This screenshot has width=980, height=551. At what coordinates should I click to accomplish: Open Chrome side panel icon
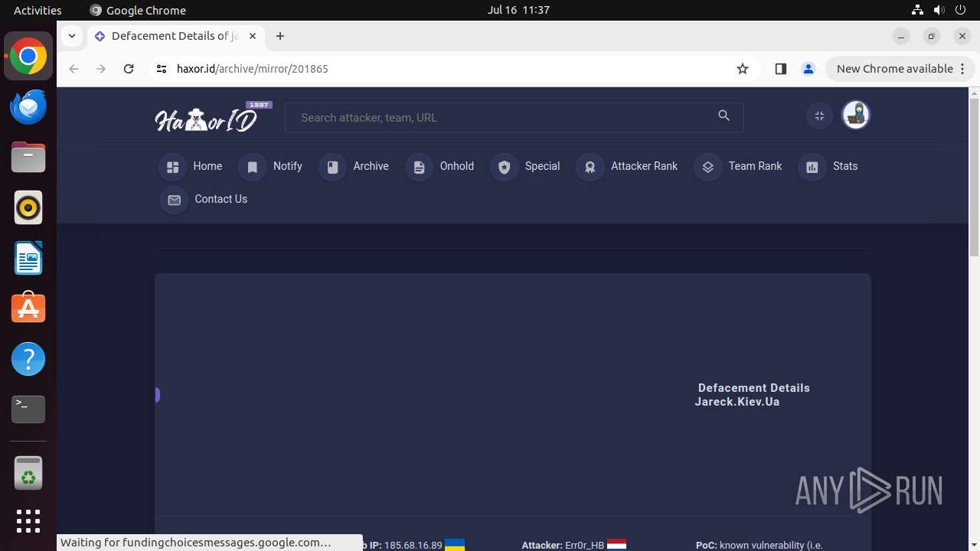tap(780, 69)
